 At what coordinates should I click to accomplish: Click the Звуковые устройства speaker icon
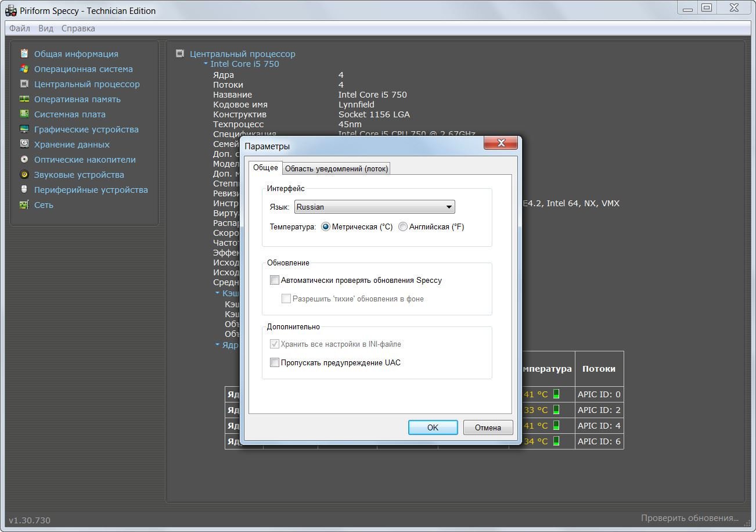pyautogui.click(x=24, y=175)
